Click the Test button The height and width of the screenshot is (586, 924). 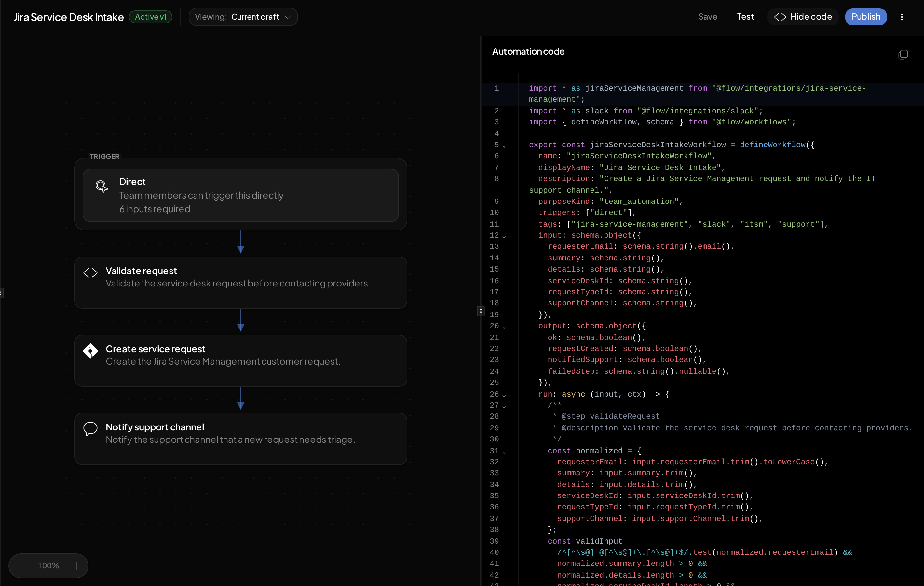coord(745,17)
